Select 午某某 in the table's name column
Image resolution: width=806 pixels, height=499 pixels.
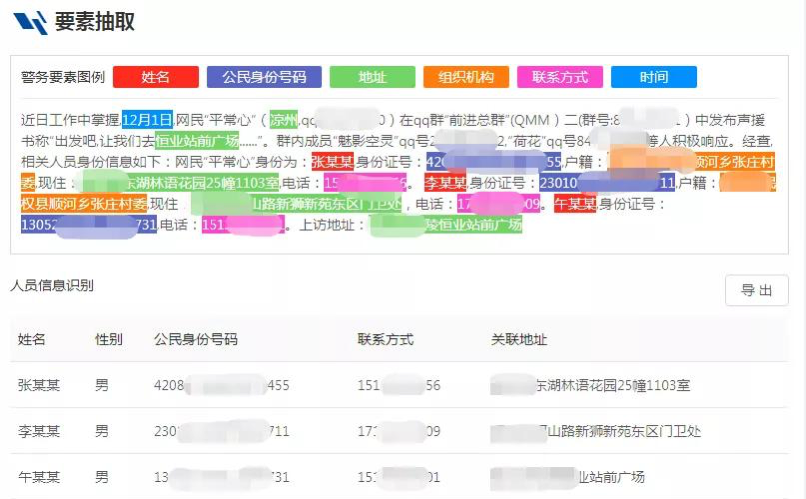pyautogui.click(x=39, y=477)
